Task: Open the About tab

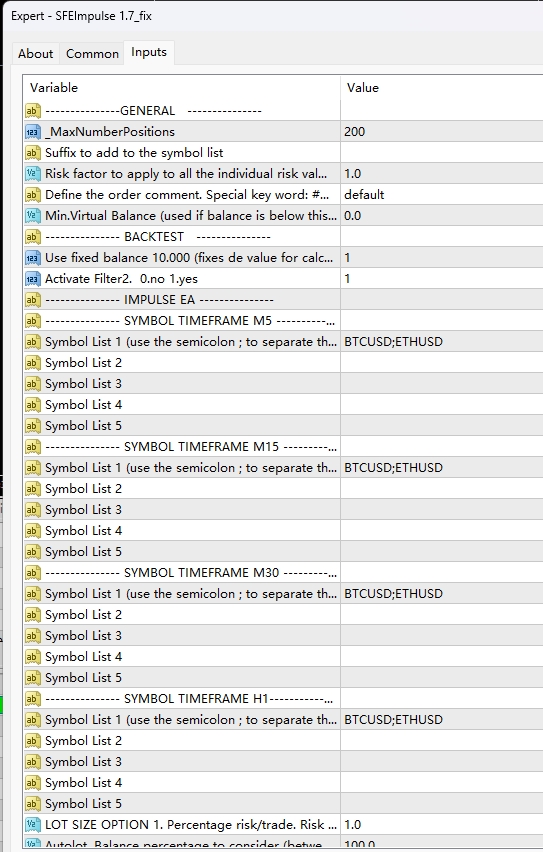Action: [35, 54]
